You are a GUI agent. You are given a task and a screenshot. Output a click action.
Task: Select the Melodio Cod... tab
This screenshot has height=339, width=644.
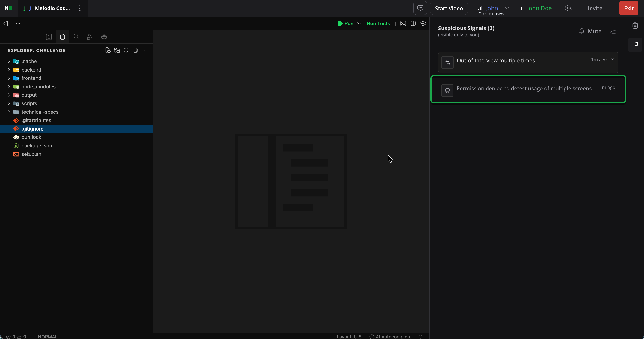point(52,8)
